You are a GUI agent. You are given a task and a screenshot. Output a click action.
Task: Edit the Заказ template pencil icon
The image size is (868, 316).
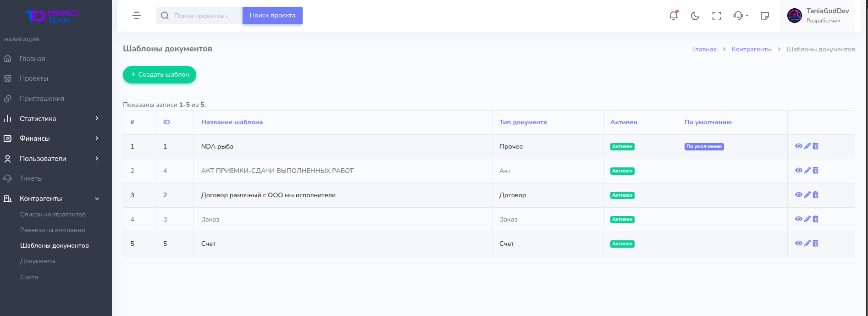tap(807, 219)
